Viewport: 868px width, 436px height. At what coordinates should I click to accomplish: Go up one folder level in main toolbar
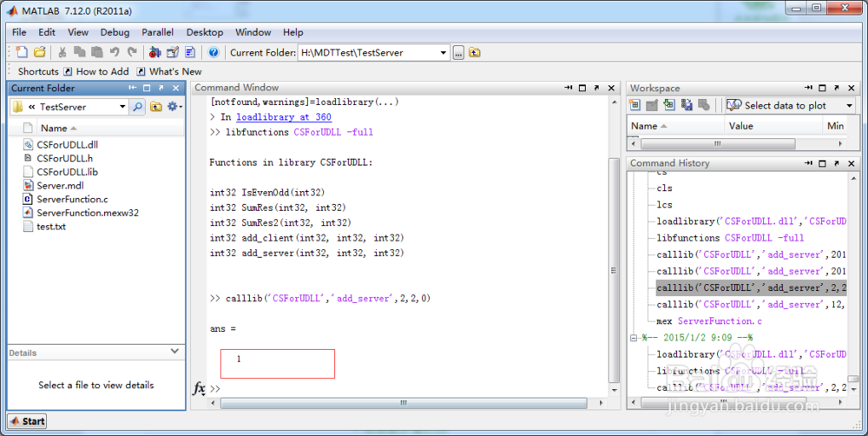(475, 53)
